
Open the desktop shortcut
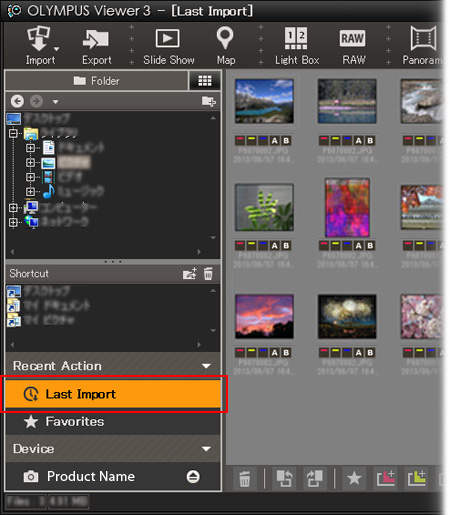[x=38, y=291]
